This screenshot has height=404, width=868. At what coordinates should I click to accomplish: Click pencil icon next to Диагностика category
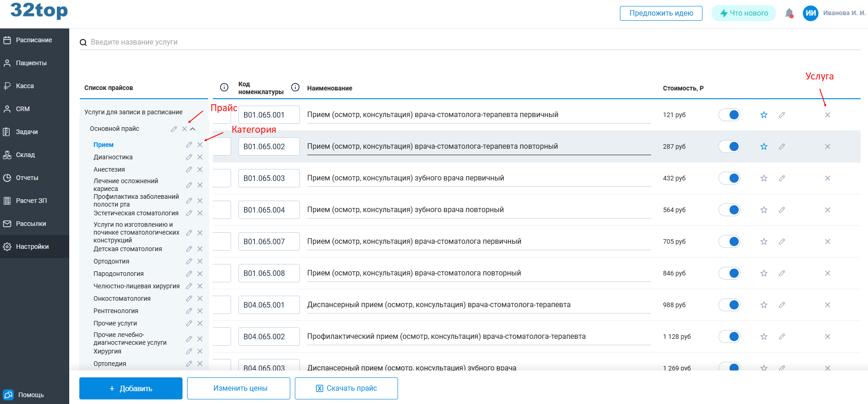189,157
